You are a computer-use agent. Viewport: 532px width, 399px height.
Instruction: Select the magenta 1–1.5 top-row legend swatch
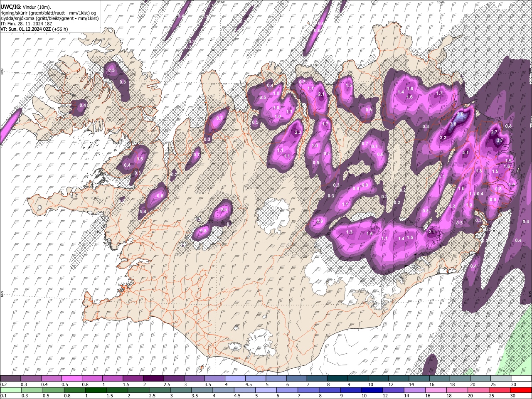113,379
